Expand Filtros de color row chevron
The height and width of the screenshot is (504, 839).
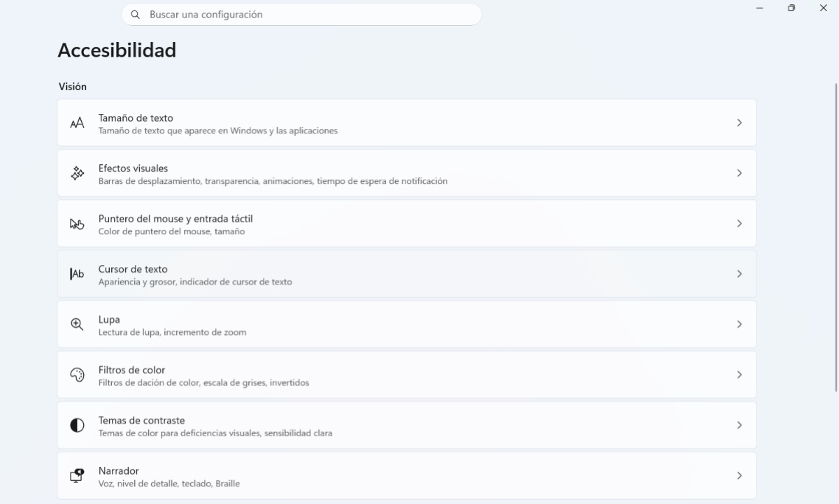pyautogui.click(x=739, y=375)
